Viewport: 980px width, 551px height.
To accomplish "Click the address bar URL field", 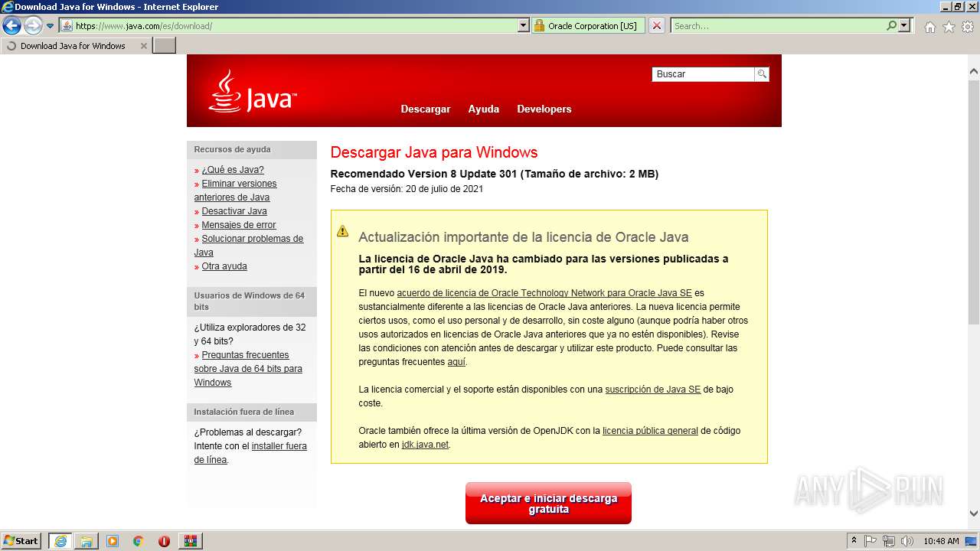I will pyautogui.click(x=295, y=26).
